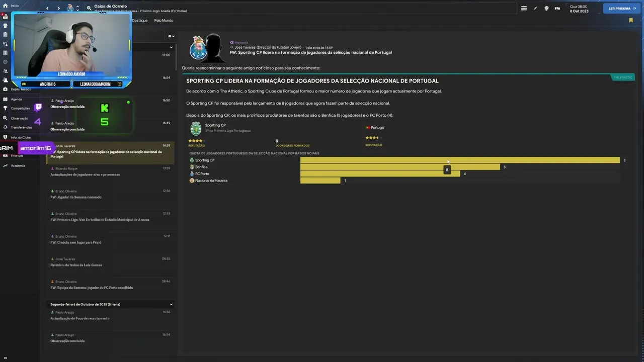Switch to the Destaque tab
644x362 pixels.
[x=140, y=21]
